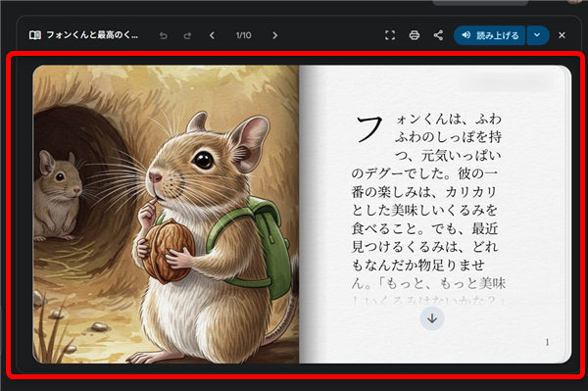Click the 1/10 page indicator
This screenshot has width=588, height=391.
[243, 35]
